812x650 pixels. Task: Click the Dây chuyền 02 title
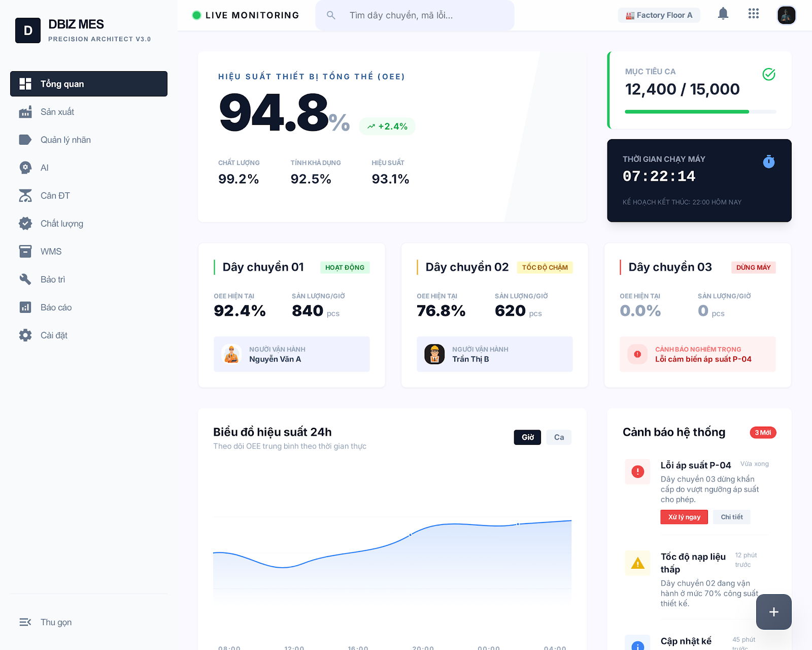(467, 267)
